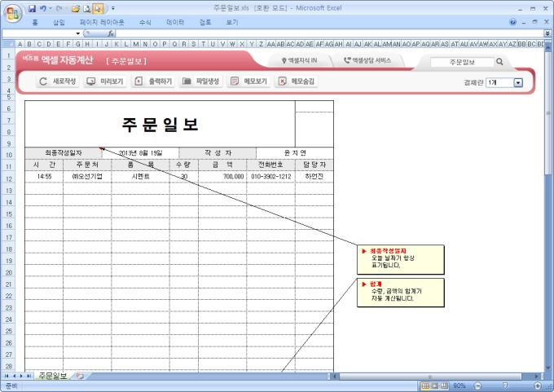Image resolution: width=554 pixels, height=392 pixels.
Task: Switch to Page Break Preview
Action: click(445, 385)
